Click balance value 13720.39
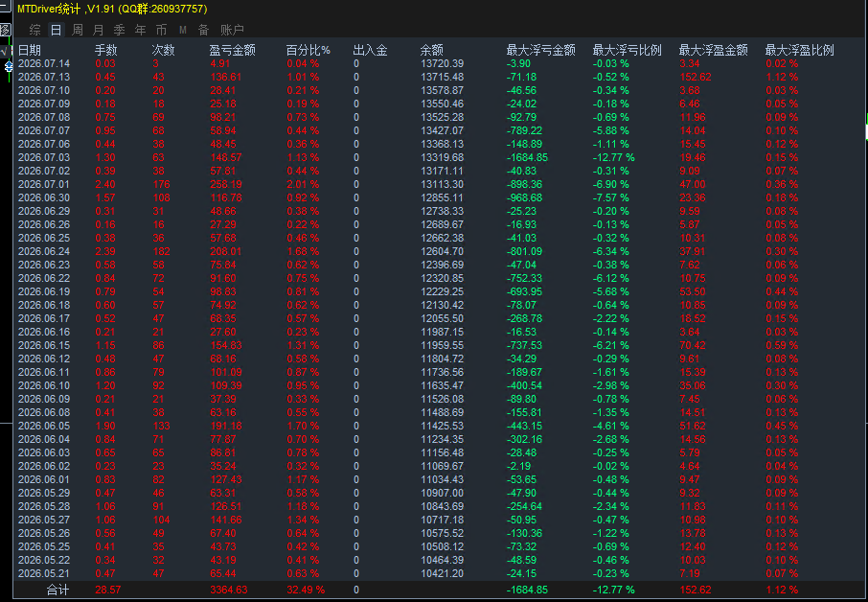The width and height of the screenshot is (868, 602). click(443, 63)
